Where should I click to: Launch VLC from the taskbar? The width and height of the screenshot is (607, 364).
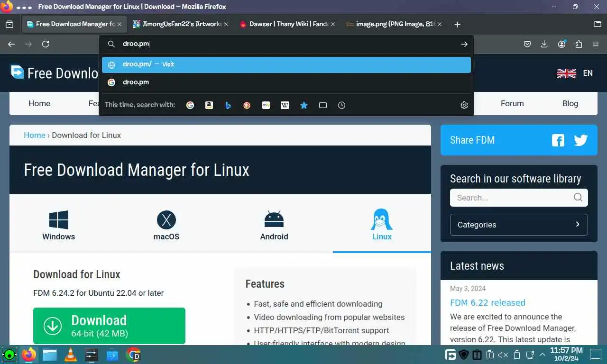[x=71, y=355]
